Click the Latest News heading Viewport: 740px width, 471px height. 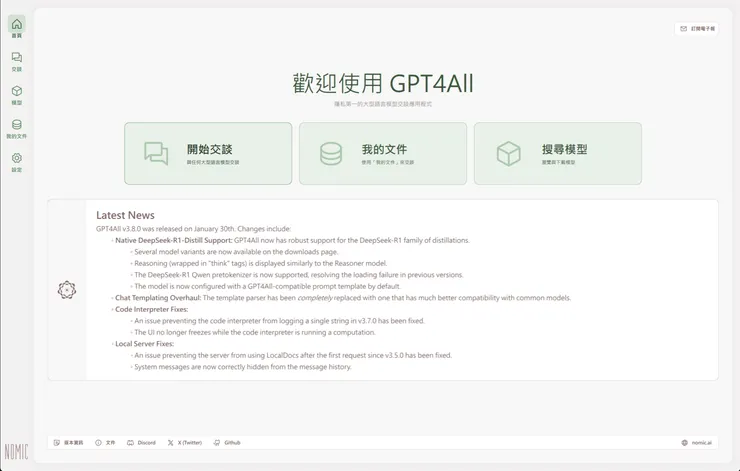(x=125, y=215)
